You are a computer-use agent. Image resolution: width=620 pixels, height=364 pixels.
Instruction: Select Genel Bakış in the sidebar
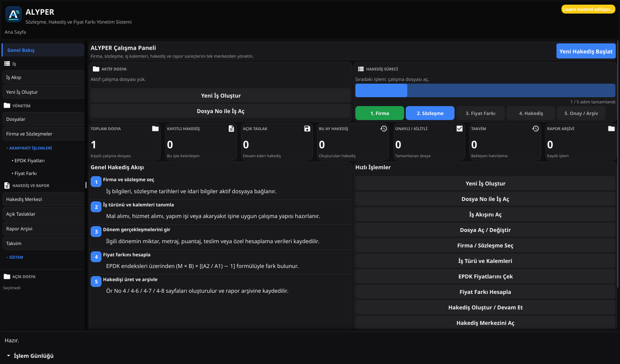(43, 50)
